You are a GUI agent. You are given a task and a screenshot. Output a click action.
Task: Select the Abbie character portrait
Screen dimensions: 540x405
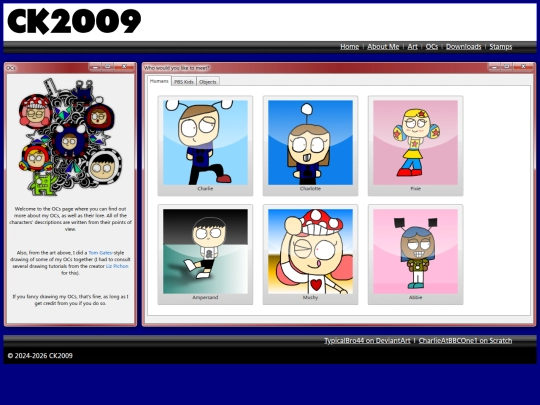pyautogui.click(x=415, y=251)
